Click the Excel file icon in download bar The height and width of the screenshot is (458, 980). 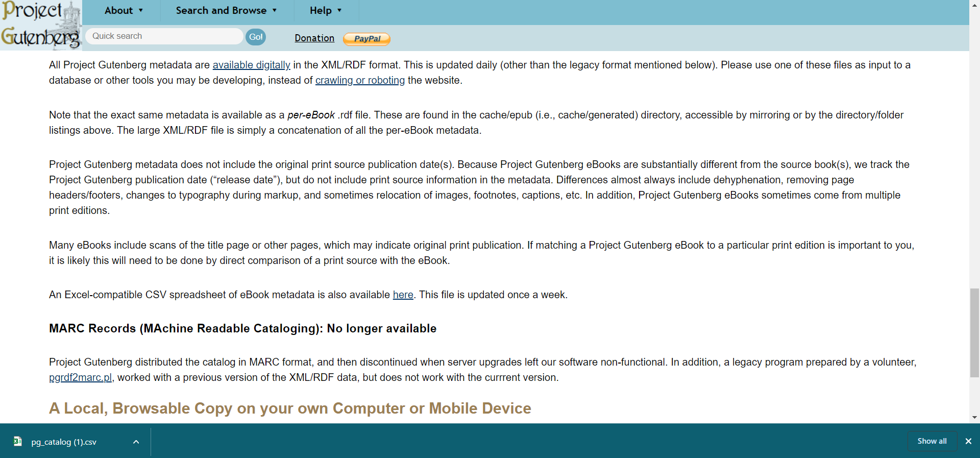[x=18, y=442]
